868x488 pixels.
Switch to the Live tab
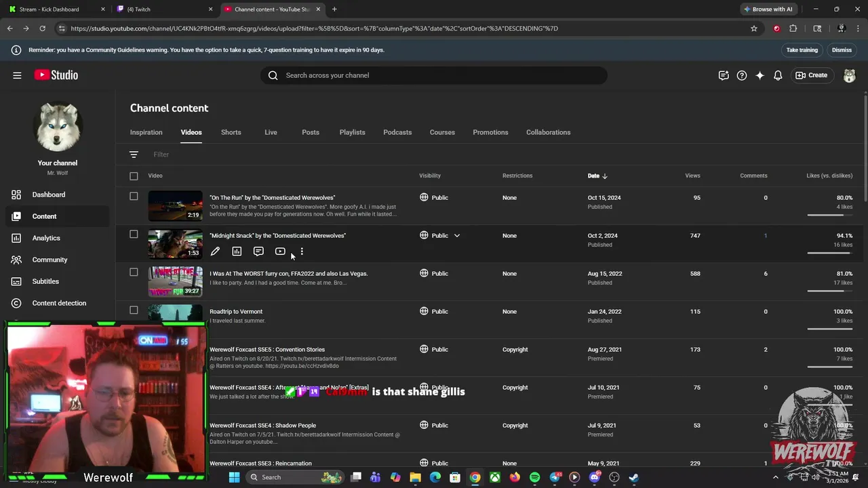point(271,132)
